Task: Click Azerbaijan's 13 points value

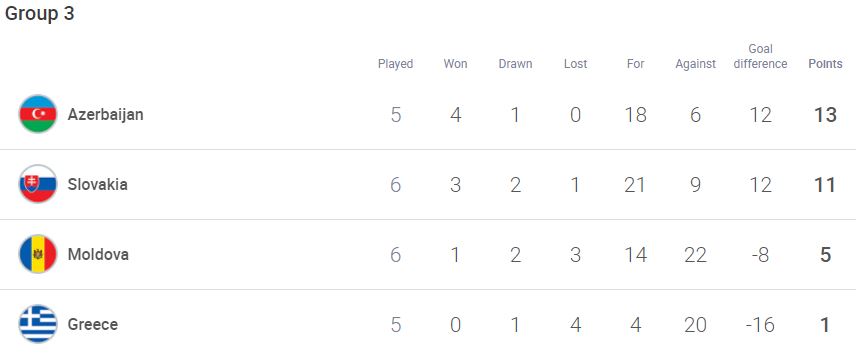Action: (825, 114)
